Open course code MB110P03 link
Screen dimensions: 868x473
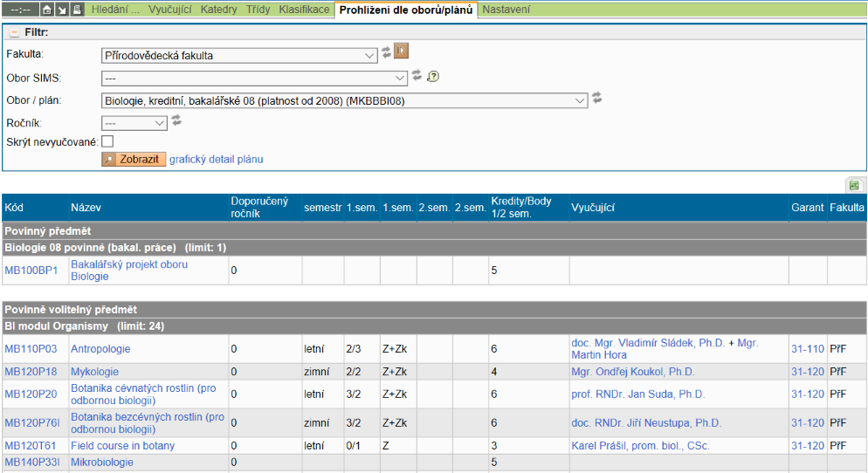31,349
